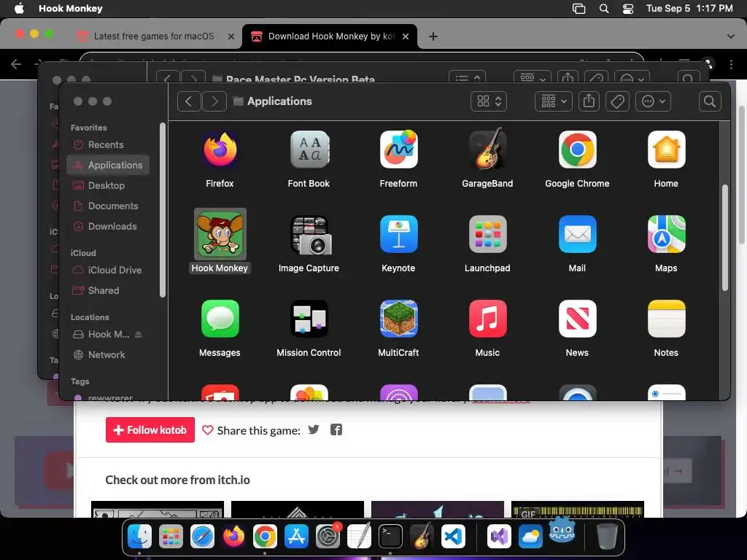The width and height of the screenshot is (747, 560).
Task: Open Launchpad from Applications grid
Action: tap(487, 234)
